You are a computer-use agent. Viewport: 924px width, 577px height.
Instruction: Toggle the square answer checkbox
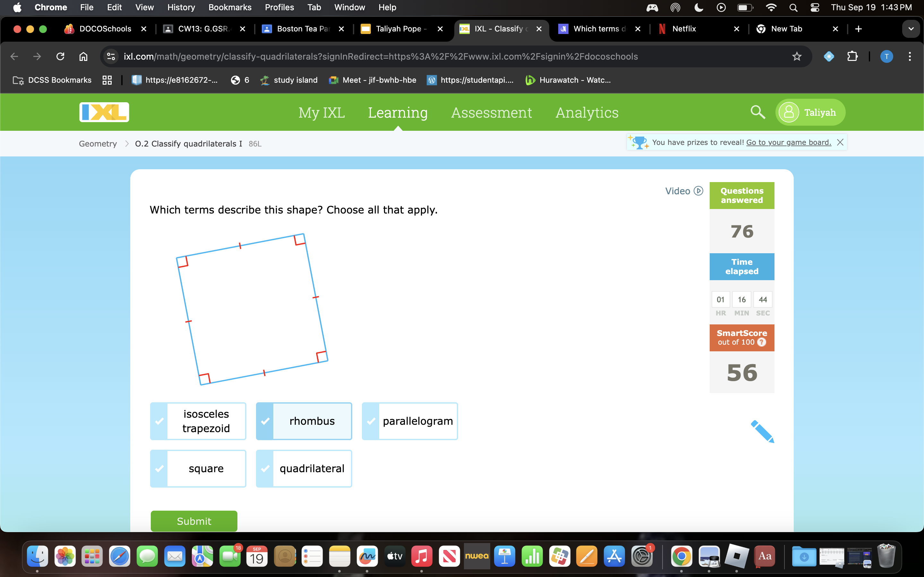click(x=159, y=468)
